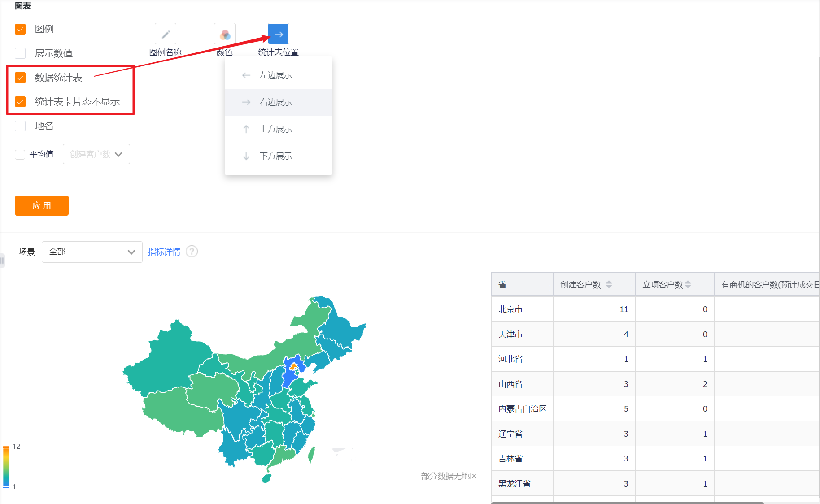Click 有商机的客户数 column header
Image resolution: width=820 pixels, height=504 pixels.
[x=767, y=284]
